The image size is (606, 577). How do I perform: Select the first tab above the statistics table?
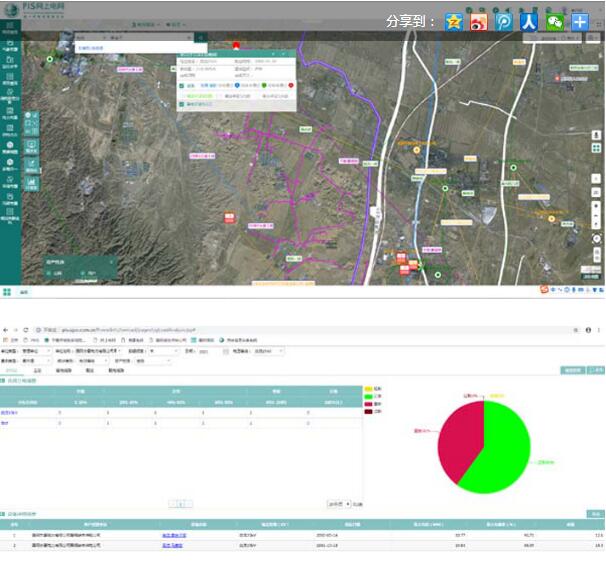tap(14, 370)
